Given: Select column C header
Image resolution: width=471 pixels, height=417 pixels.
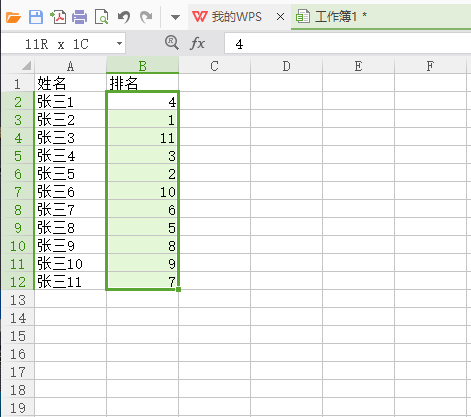Looking at the screenshot, I should [x=215, y=66].
